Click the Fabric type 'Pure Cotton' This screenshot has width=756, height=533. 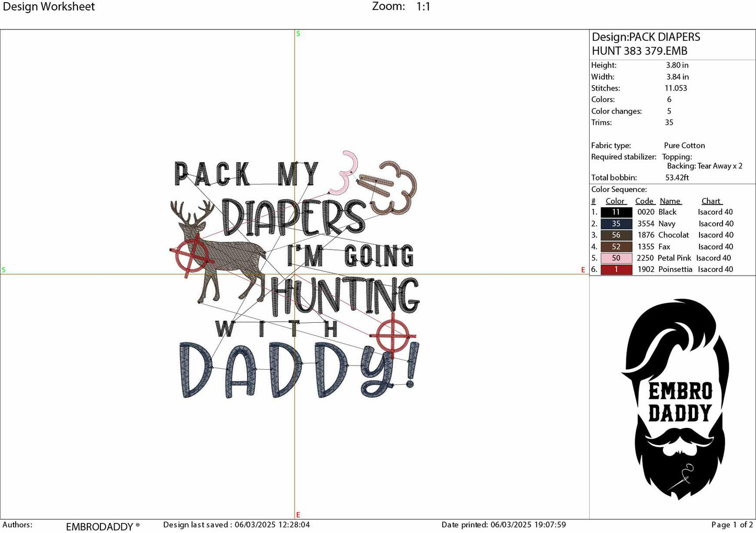(684, 145)
